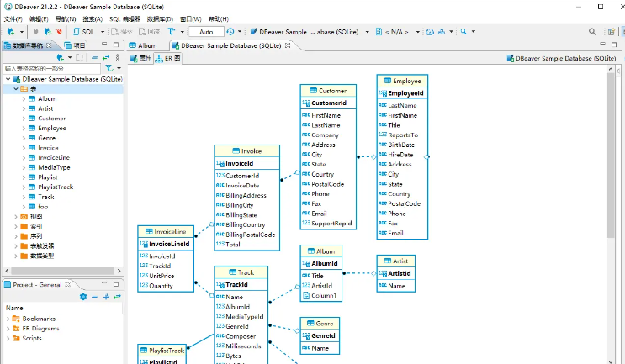Open the navigator view menu three dots

pyautogui.click(x=117, y=58)
